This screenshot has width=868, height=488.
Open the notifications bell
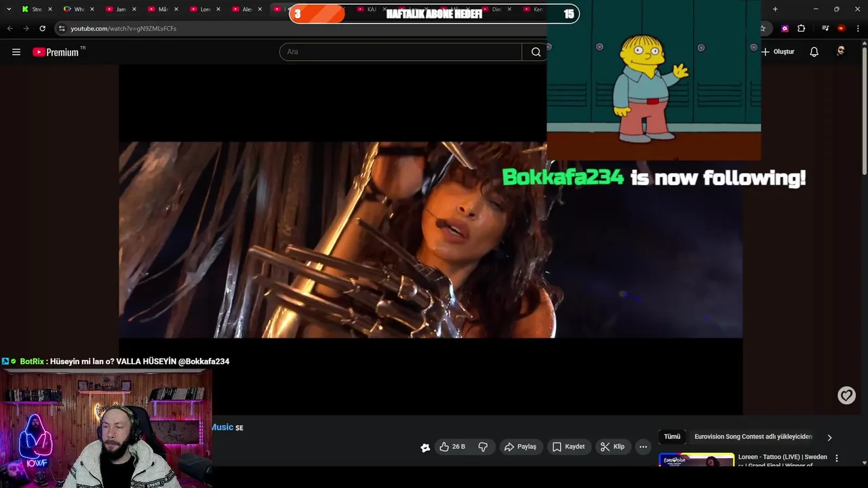click(814, 52)
